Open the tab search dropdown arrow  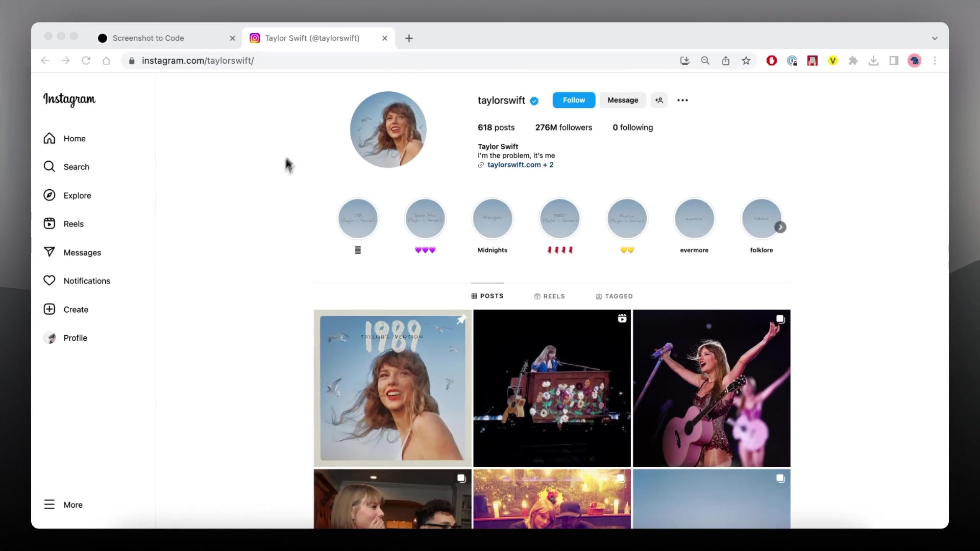click(x=935, y=38)
